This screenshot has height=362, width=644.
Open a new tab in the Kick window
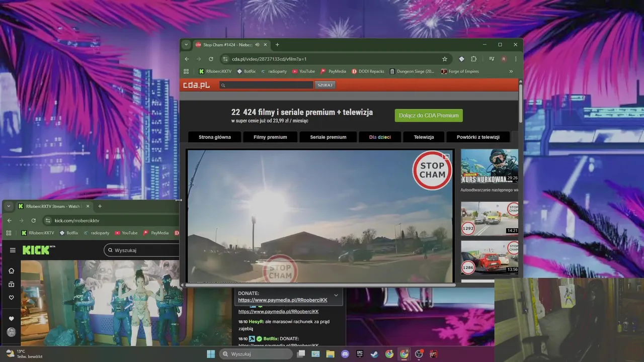100,206
